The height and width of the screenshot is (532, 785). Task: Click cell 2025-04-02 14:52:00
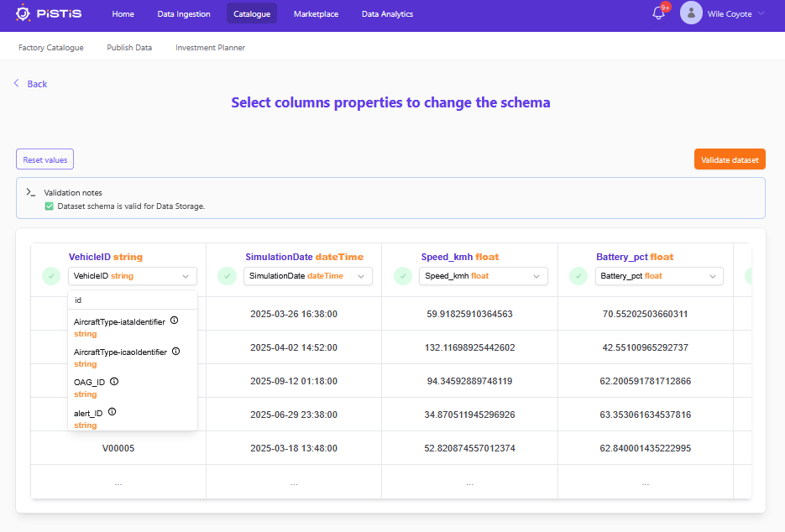click(x=294, y=347)
